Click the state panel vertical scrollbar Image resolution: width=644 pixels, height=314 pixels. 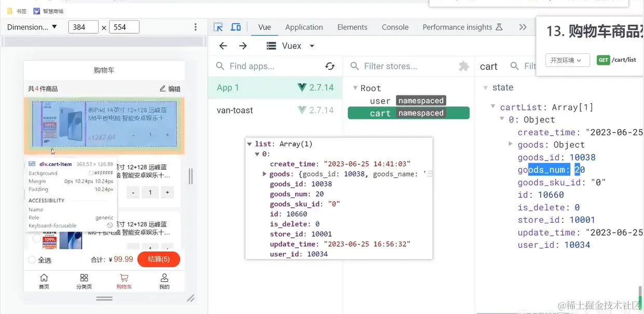(640, 297)
